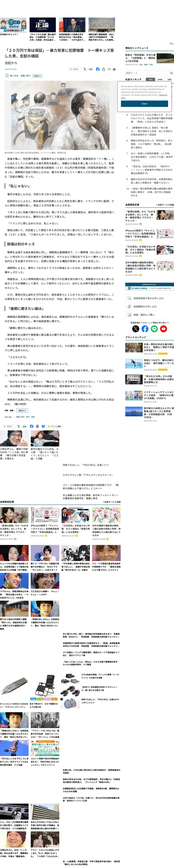This screenshot has height=868, width=174.
Task: Click the Bluesky butterfly share icon below the article
Action: point(43,426)
